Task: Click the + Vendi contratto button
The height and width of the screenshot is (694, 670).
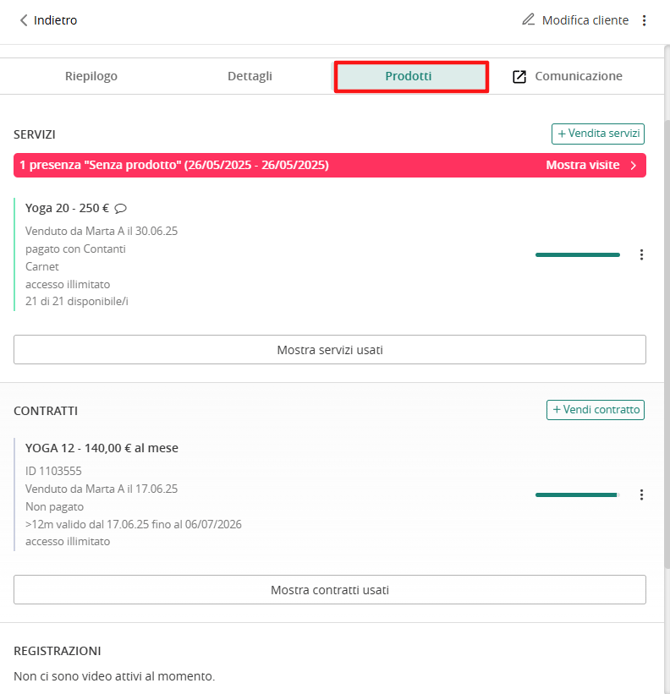Action: click(595, 410)
